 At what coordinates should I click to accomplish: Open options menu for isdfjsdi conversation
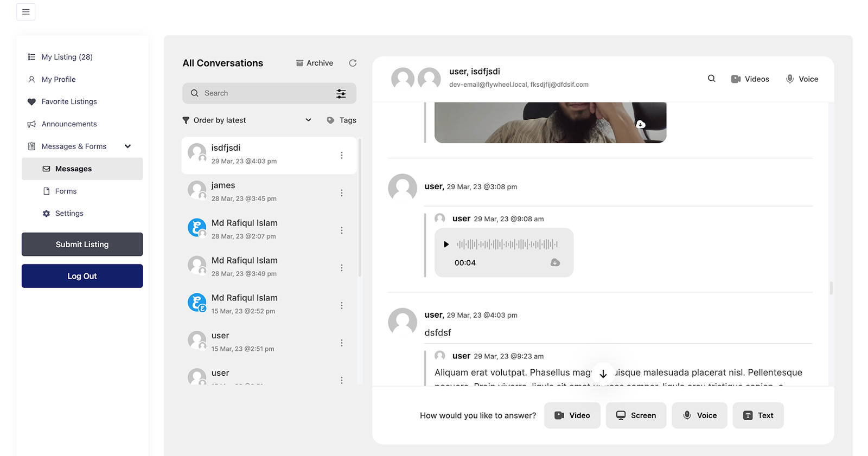point(342,155)
